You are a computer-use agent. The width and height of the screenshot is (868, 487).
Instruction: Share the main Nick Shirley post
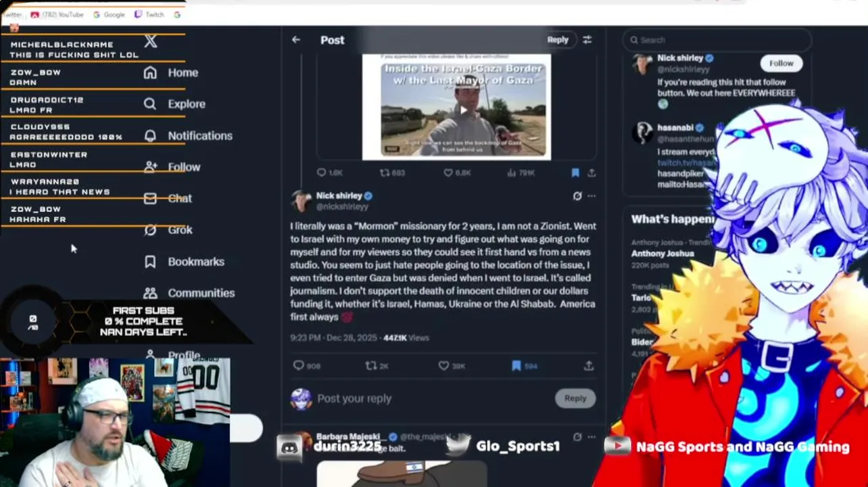point(589,365)
